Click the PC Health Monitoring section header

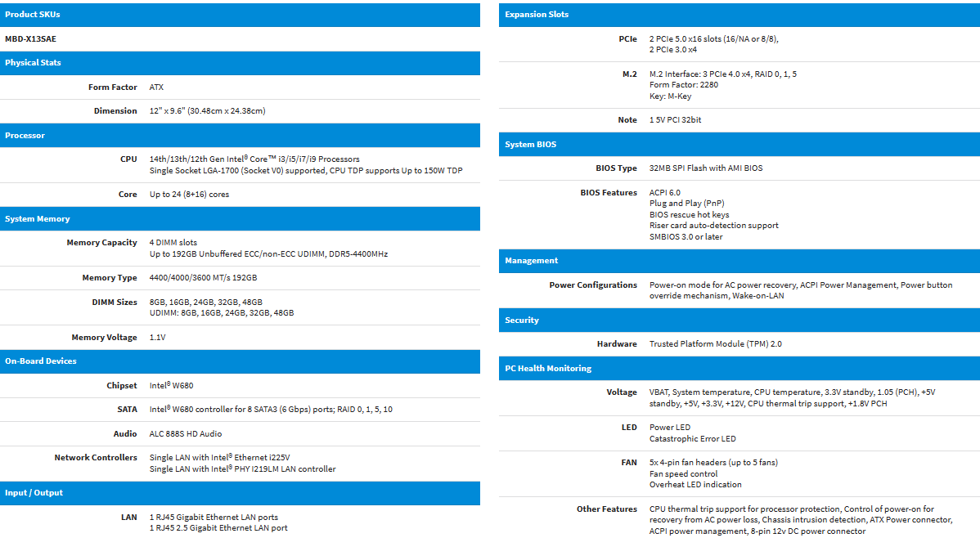click(739, 369)
